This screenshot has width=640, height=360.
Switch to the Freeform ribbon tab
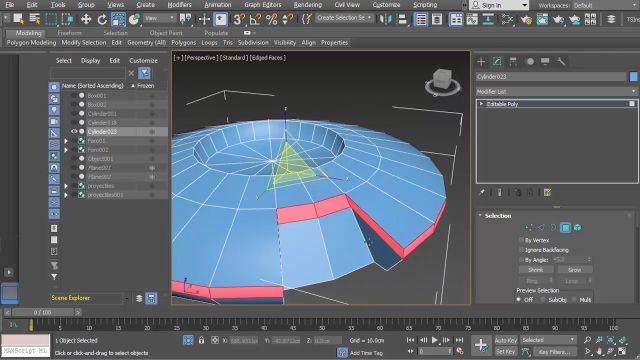[69, 33]
